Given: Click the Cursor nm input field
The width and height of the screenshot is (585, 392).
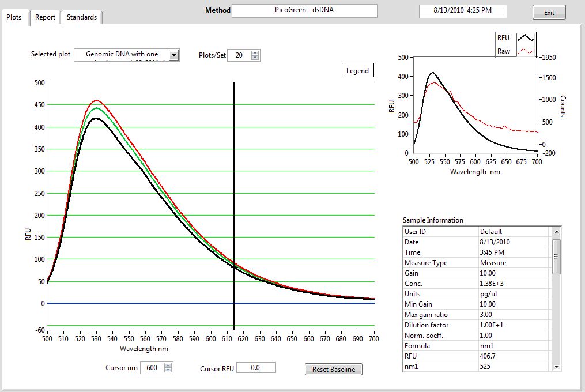Looking at the screenshot, I should [x=152, y=368].
